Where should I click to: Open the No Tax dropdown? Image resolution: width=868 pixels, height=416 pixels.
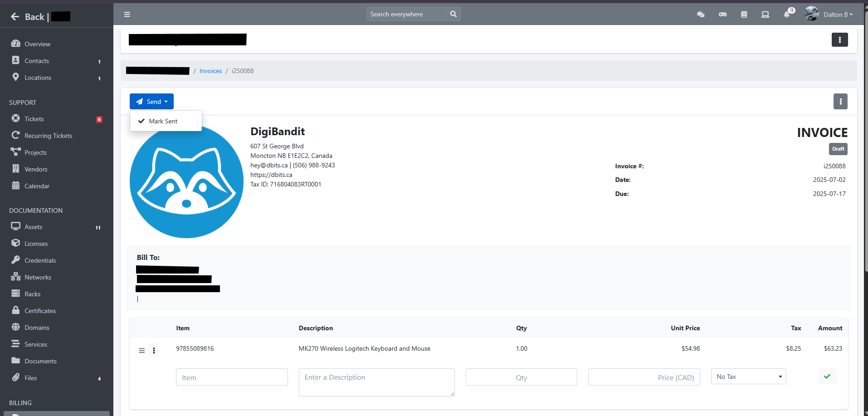tap(748, 377)
